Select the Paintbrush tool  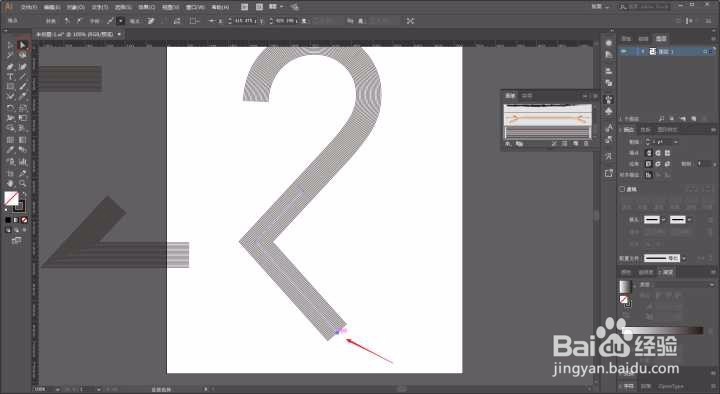click(x=22, y=87)
